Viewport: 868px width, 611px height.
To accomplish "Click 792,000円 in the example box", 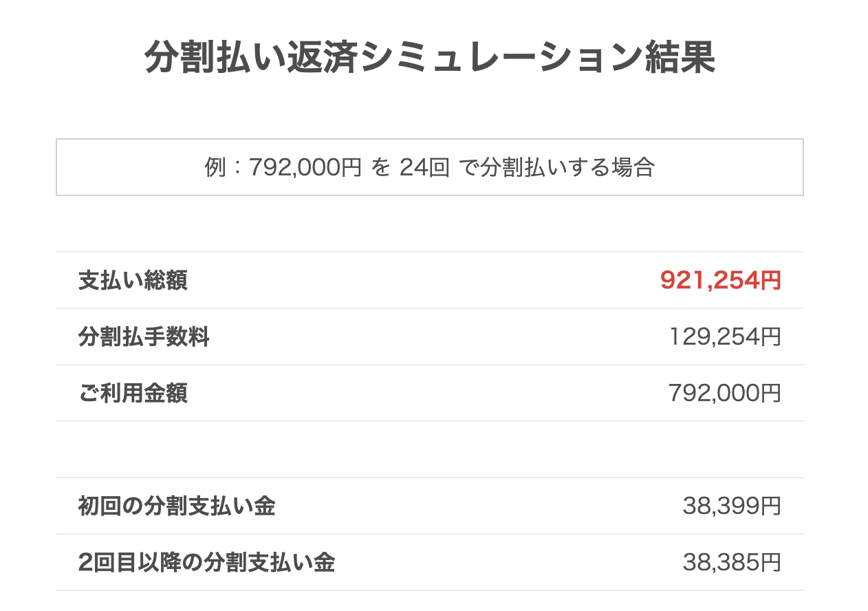I will [x=305, y=167].
